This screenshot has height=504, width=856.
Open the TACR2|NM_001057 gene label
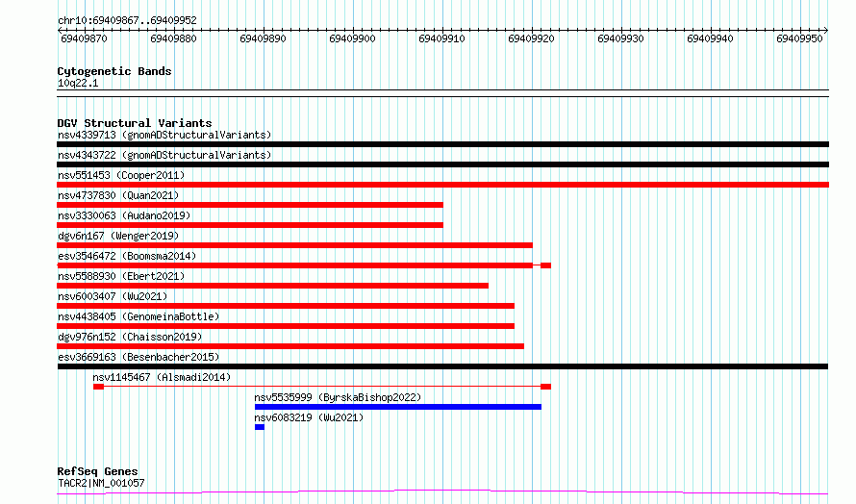[x=101, y=483]
